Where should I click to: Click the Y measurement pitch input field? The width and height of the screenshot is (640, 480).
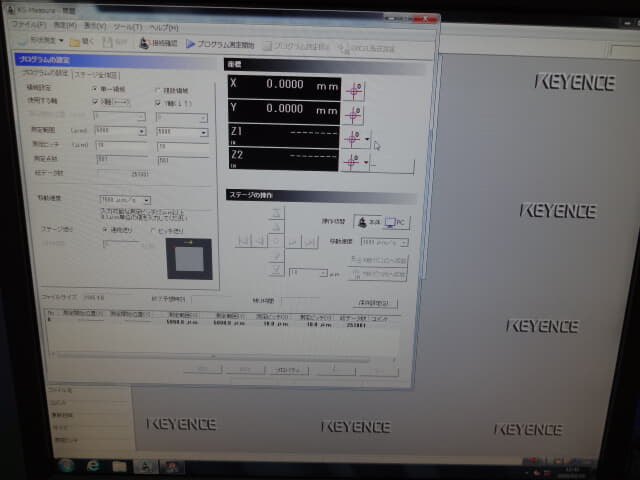(x=183, y=146)
